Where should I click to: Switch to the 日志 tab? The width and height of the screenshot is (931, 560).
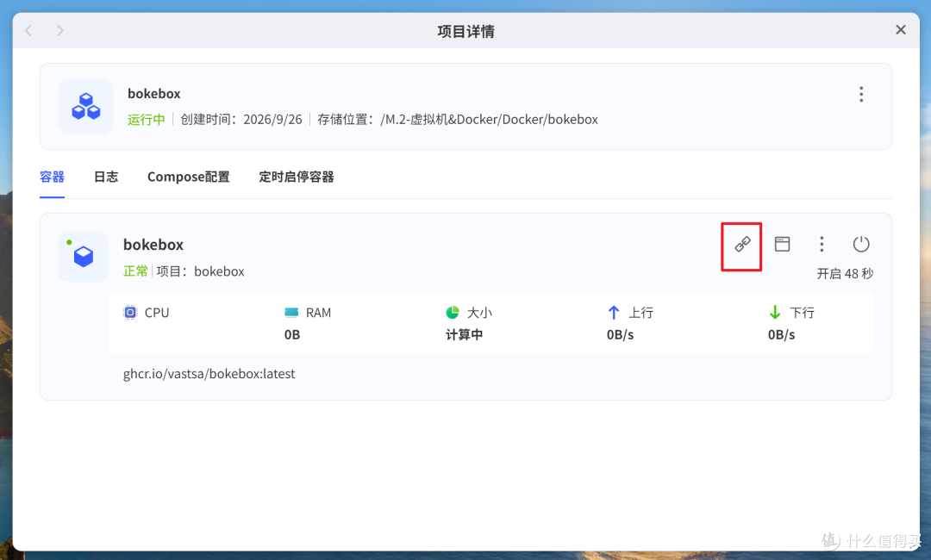point(106,177)
